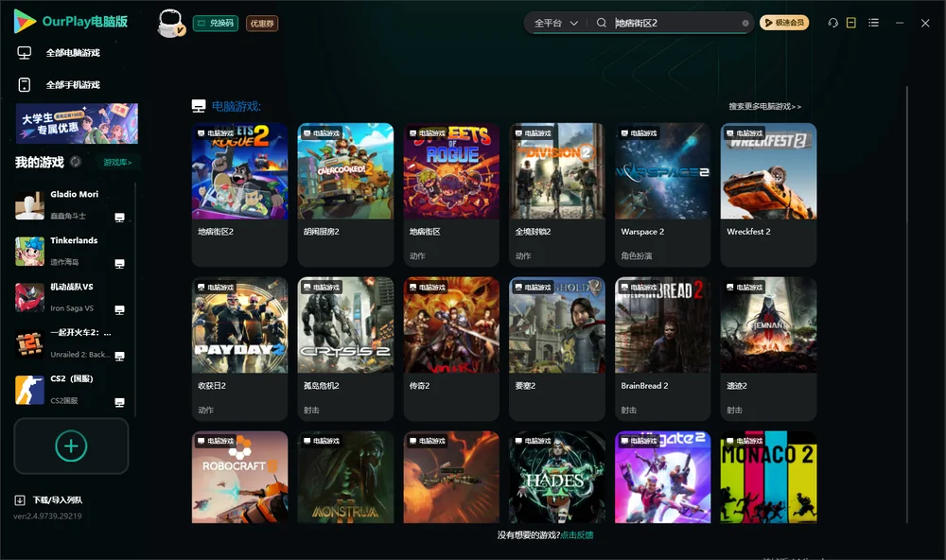Image resolution: width=946 pixels, height=560 pixels.
Task: Click the PC icon beside Iron Saga VS
Action: (x=119, y=309)
